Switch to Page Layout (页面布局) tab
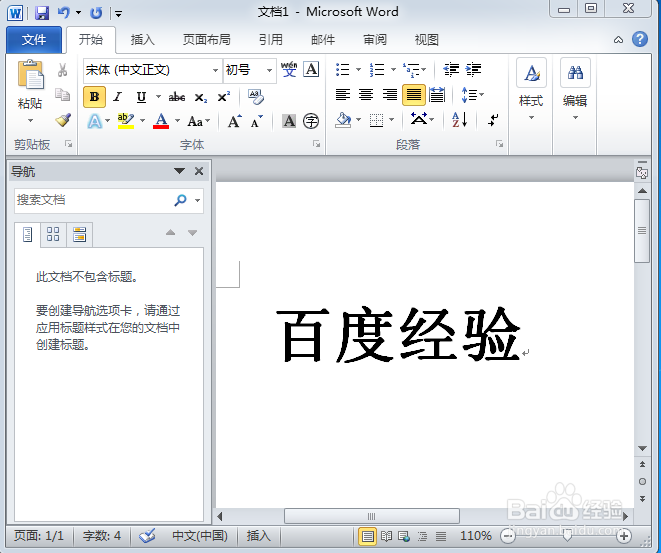 (207, 40)
